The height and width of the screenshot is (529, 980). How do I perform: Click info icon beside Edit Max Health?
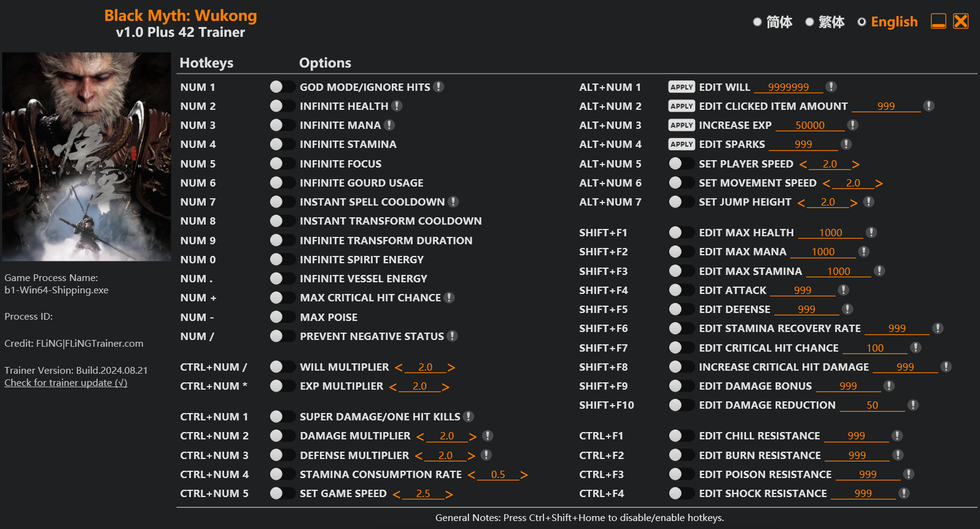click(871, 233)
